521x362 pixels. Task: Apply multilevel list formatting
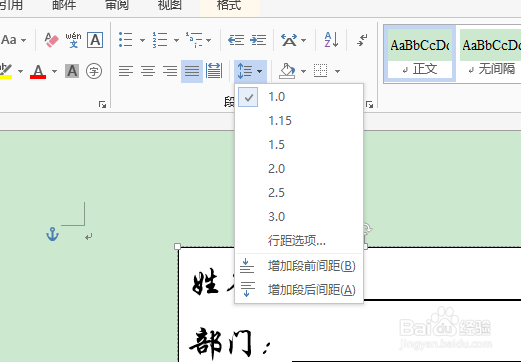(194, 40)
